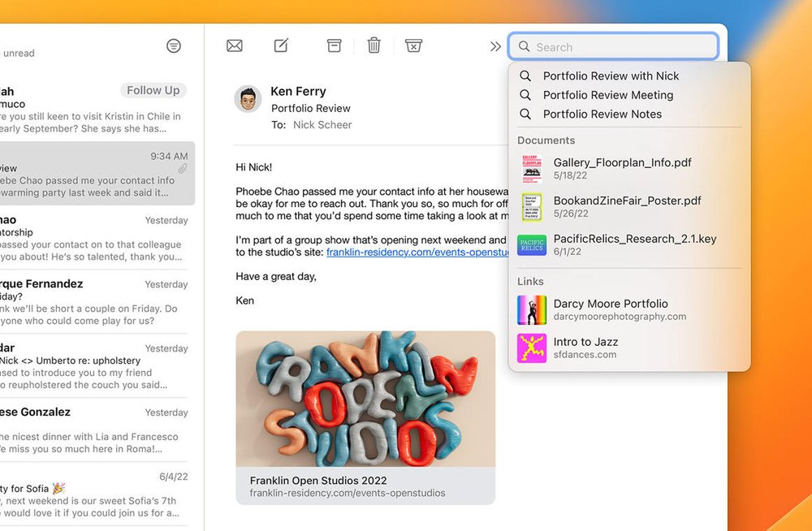Click the Darcy Moore rainbow thumbnail
The height and width of the screenshot is (531, 812).
tap(532, 310)
